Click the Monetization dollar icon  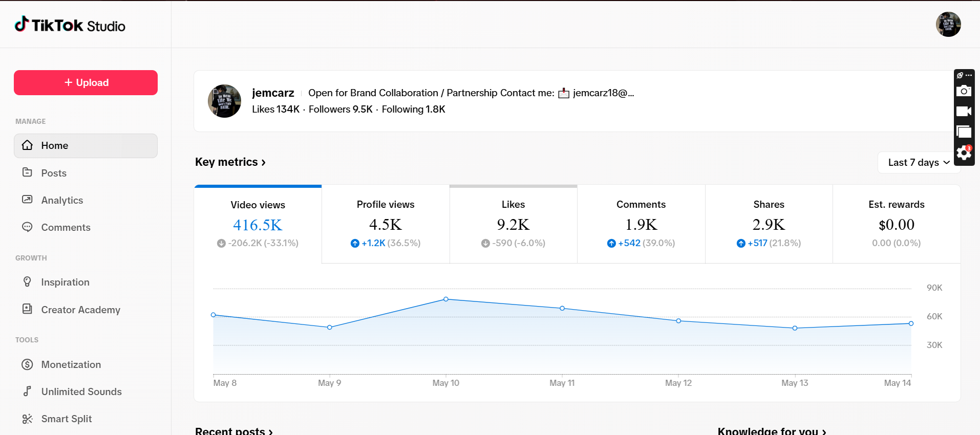tap(28, 364)
